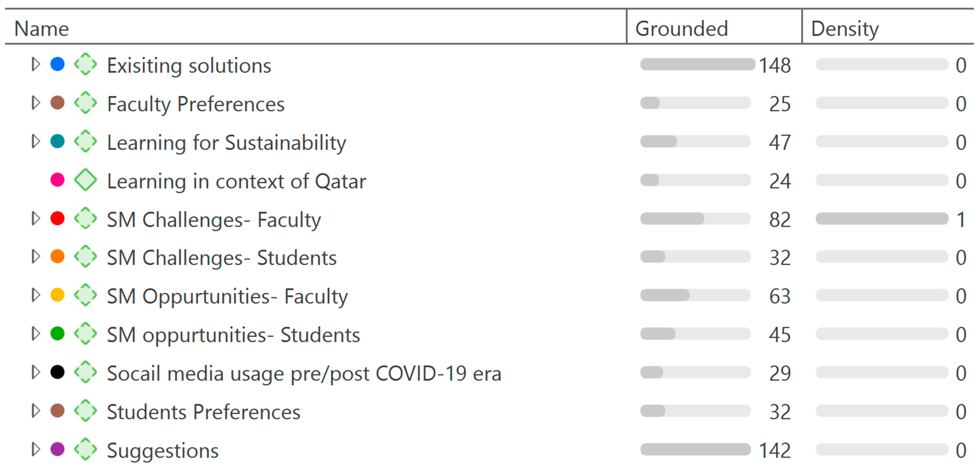Click the Exisiting solutions code group icon
The height and width of the screenshot is (471, 980).
coord(85,64)
